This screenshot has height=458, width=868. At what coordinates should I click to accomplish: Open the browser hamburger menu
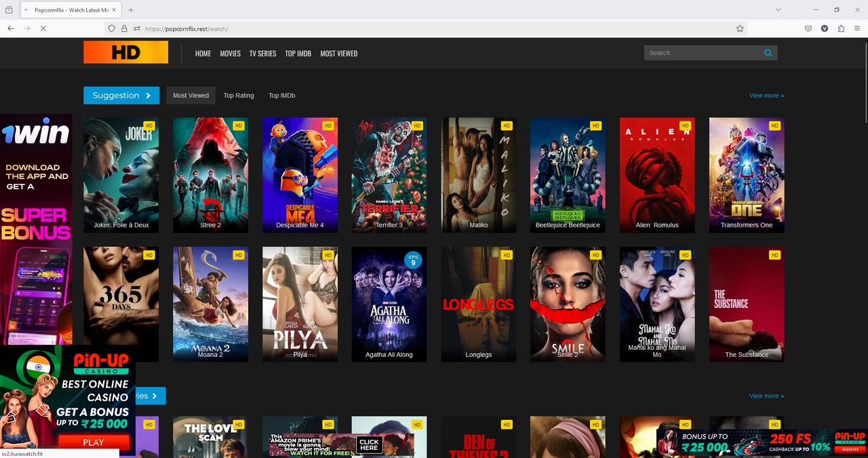pyautogui.click(x=857, y=28)
